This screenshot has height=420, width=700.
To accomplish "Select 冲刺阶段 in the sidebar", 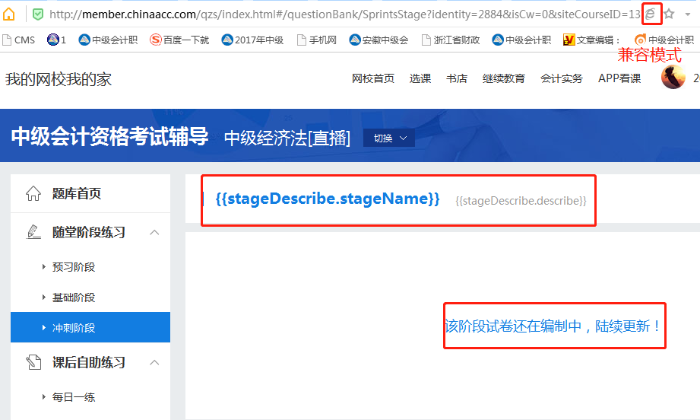I will [x=73, y=327].
